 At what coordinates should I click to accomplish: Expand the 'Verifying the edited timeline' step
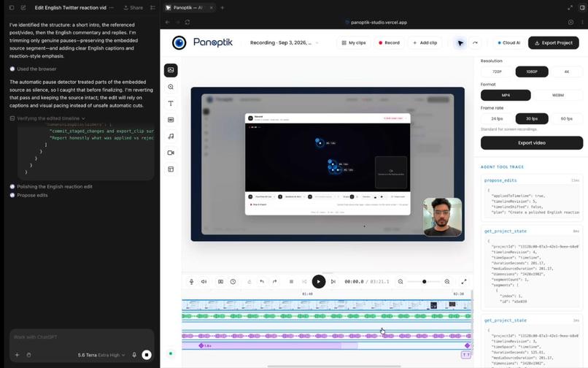tap(47, 118)
